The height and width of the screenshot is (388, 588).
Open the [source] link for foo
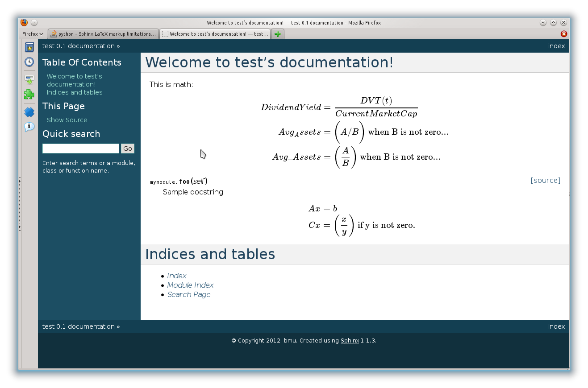point(546,180)
